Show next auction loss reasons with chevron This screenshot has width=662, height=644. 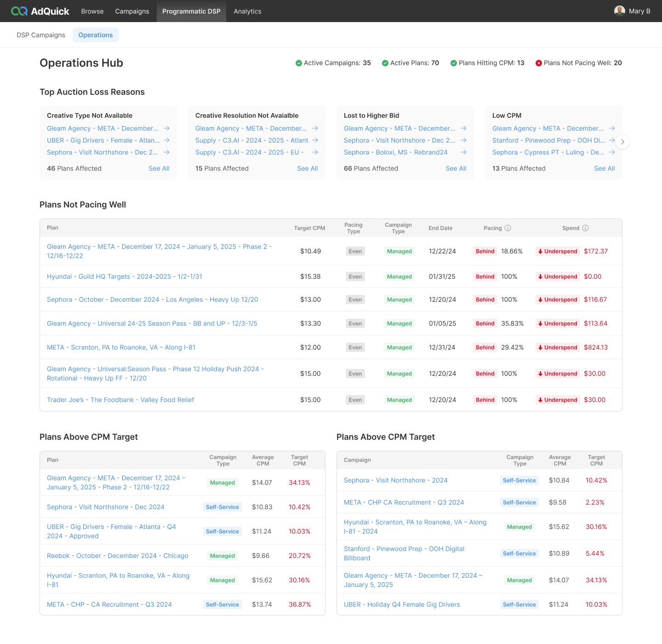point(622,142)
